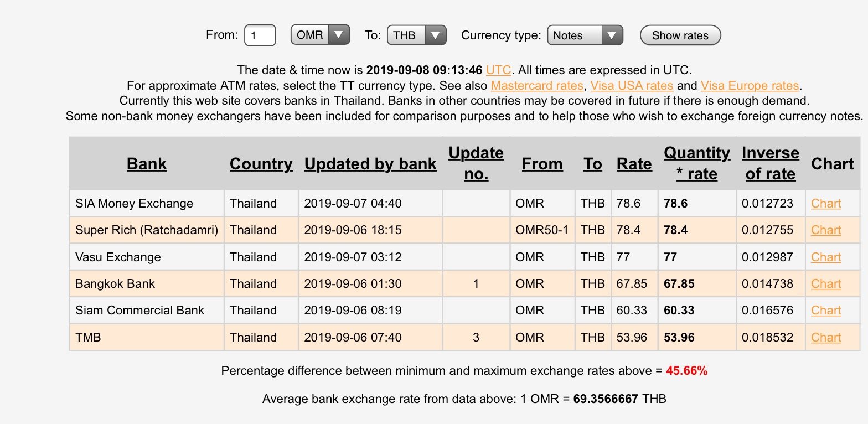Screen dimensions: 868x424
Task: Click the Show rates button
Action: [680, 35]
